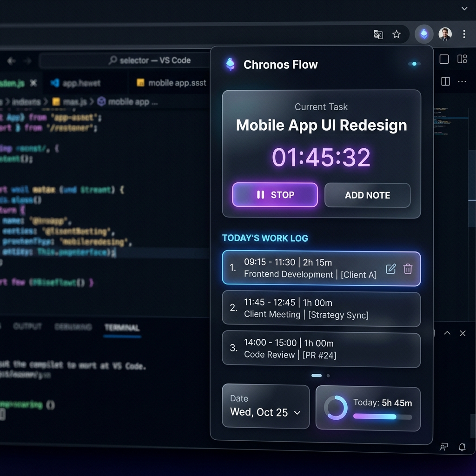Viewport: 476px width, 476px height.
Task: Toggle the Chronos Flow header switch
Action: (x=414, y=64)
